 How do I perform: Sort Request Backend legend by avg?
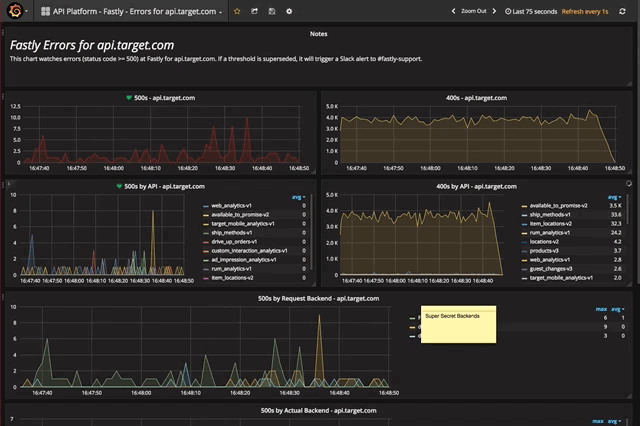click(x=618, y=309)
